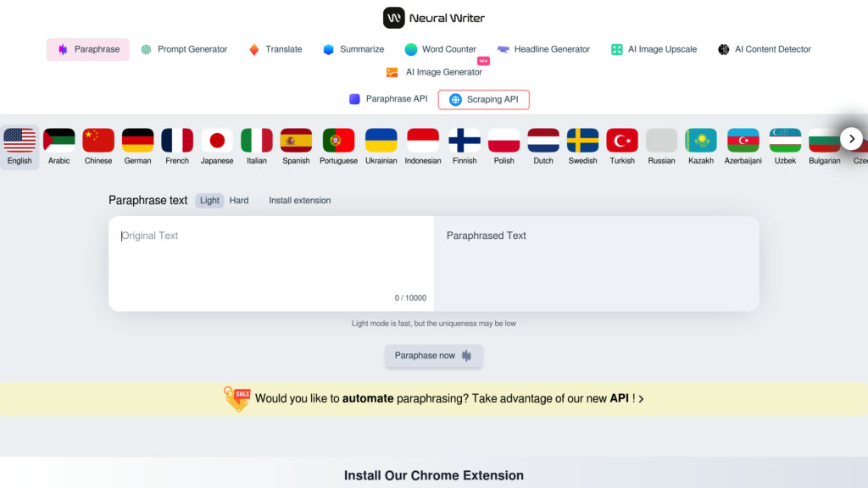
Task: Expand the API promo banner chevron
Action: pyautogui.click(x=641, y=399)
